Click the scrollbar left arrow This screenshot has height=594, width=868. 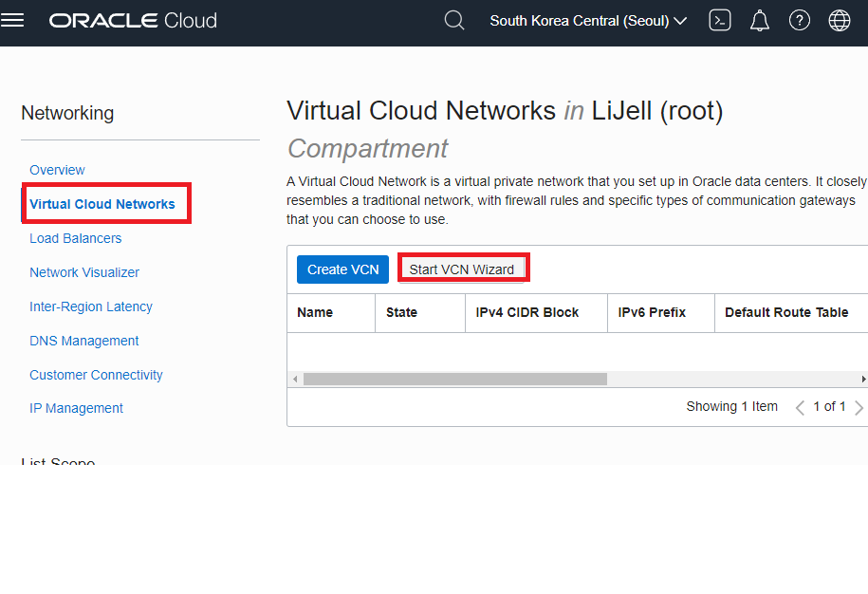[x=295, y=380]
